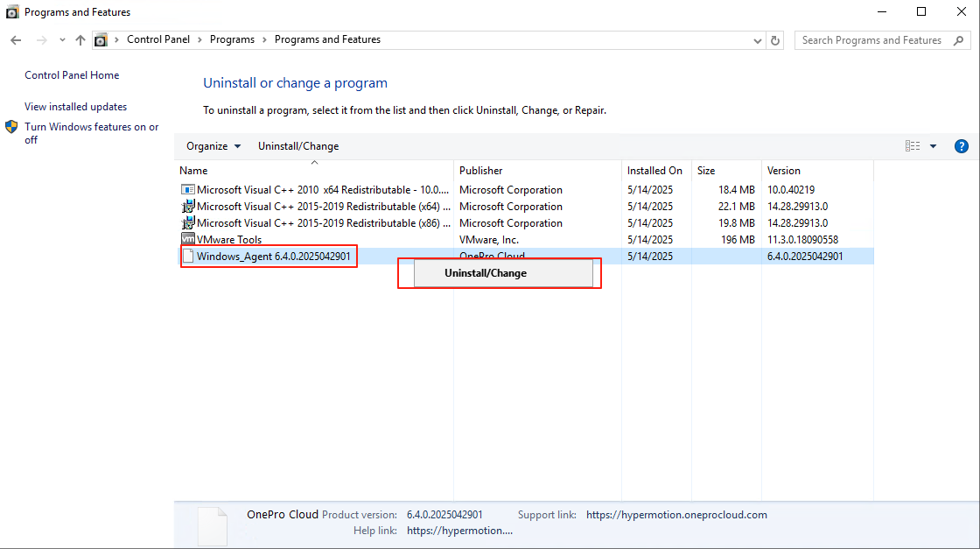The height and width of the screenshot is (549, 980).
Task: Click the 22.1 MB size cell
Action: (x=736, y=207)
